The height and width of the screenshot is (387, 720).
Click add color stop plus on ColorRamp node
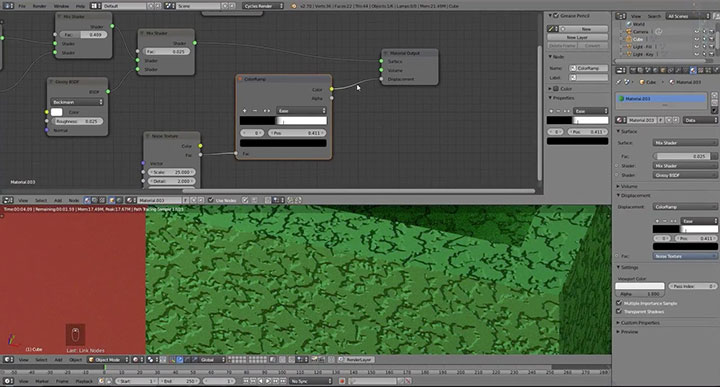tap(244, 111)
